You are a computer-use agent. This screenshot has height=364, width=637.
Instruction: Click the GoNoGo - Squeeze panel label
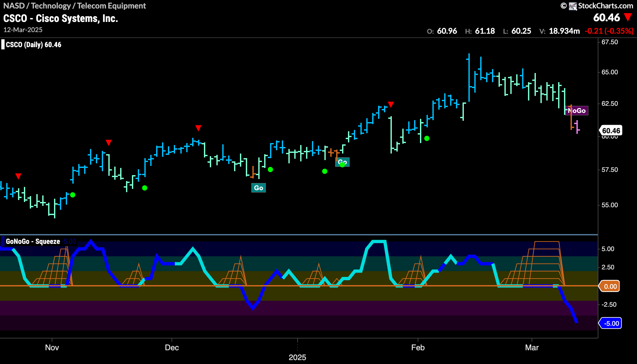pyautogui.click(x=33, y=242)
